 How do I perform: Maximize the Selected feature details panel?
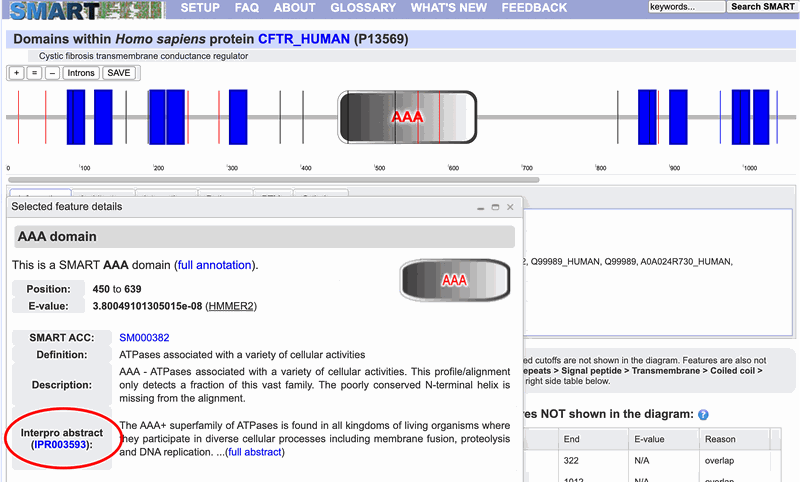(495, 207)
